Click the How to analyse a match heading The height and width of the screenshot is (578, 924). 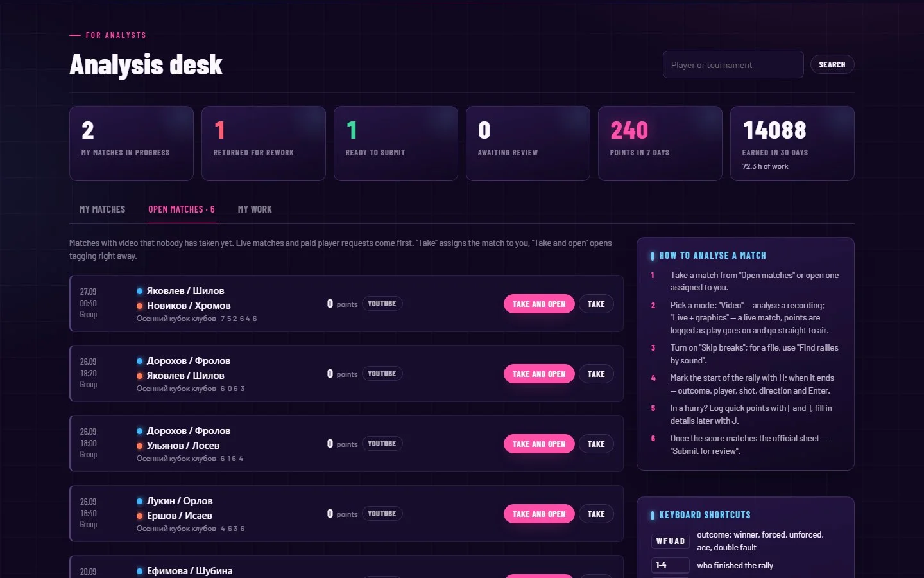713,256
